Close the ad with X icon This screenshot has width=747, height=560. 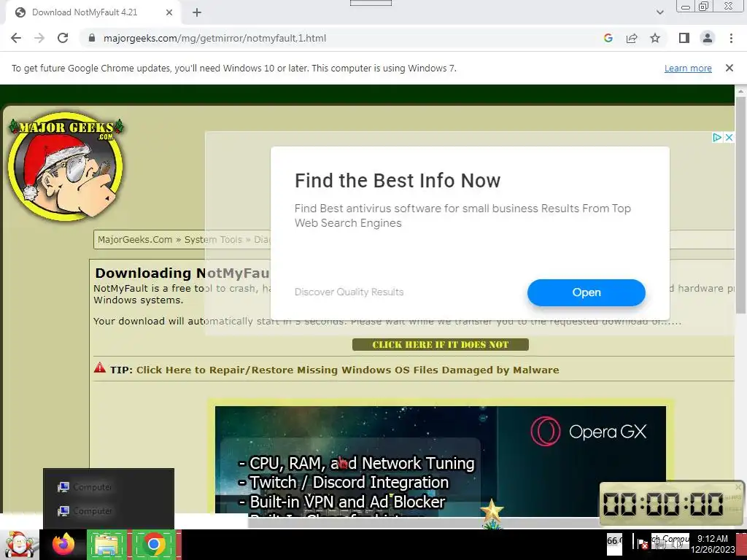click(729, 137)
